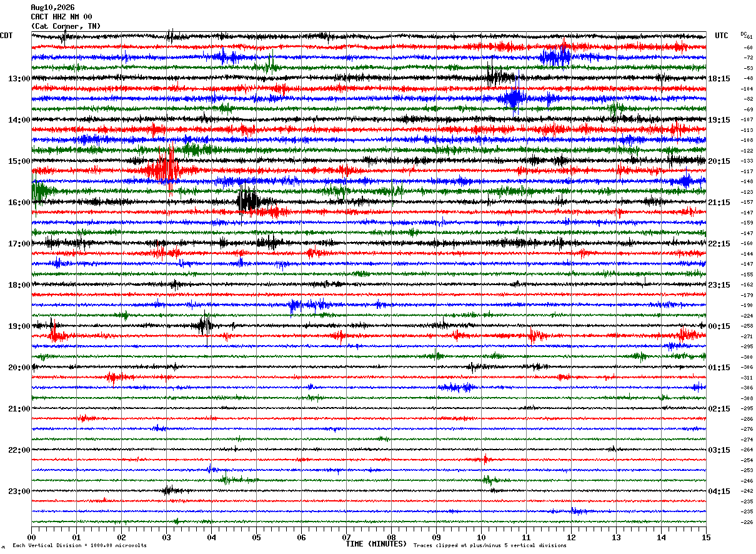Click the DC offset value '-48'
Image resolution: width=756 pixels, height=554 pixels.
pyautogui.click(x=748, y=78)
